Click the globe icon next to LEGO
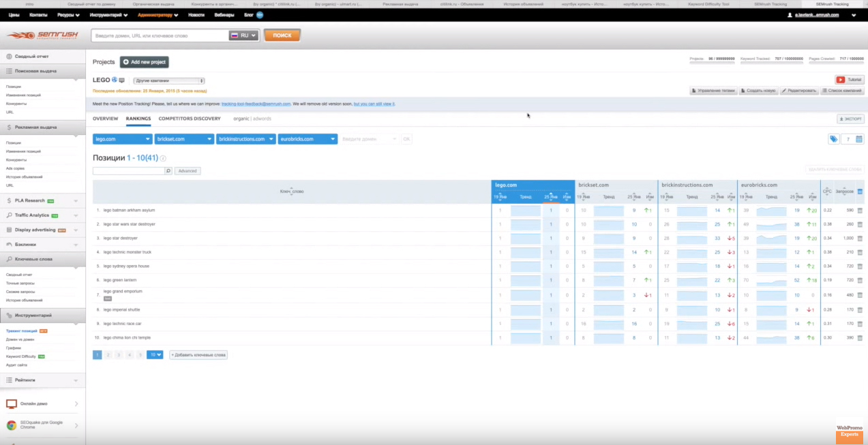The height and width of the screenshot is (445, 868). (115, 80)
